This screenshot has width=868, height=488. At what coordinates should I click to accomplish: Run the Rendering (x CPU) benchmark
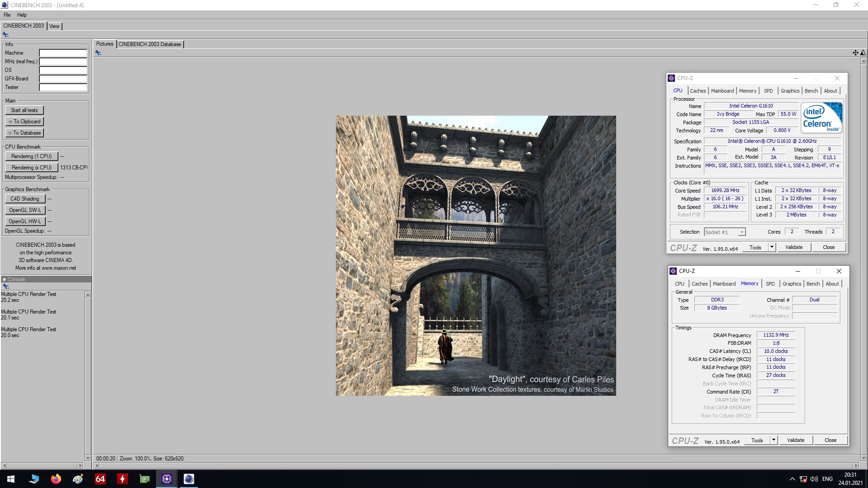point(32,168)
